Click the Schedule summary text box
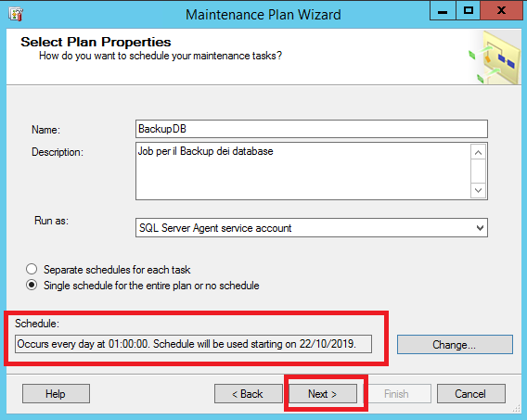527x420 pixels. pos(193,344)
